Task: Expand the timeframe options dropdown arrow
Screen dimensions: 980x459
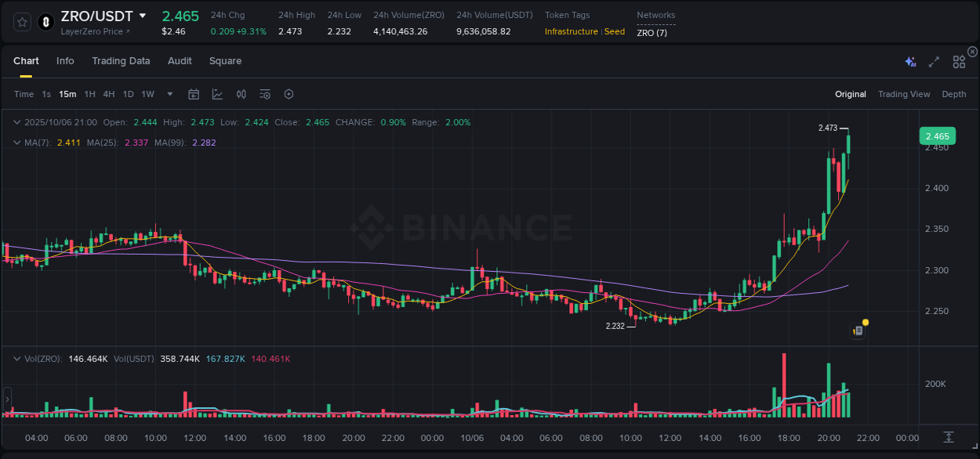Action: click(169, 94)
